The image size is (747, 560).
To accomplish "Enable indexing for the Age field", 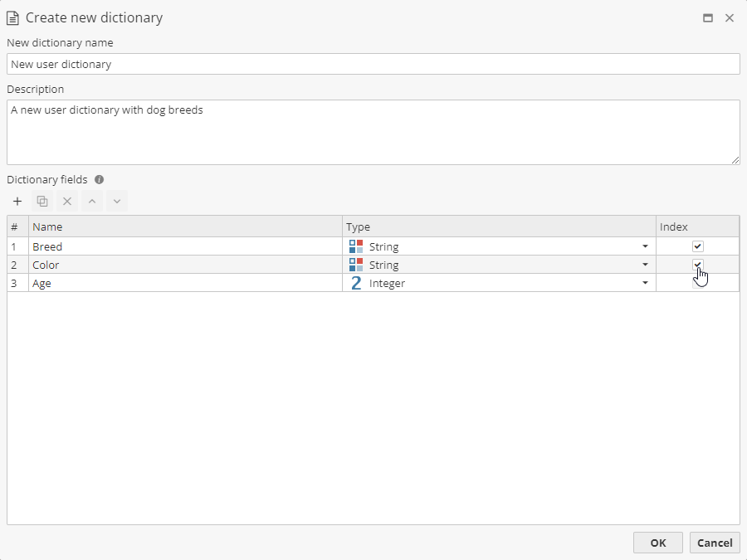I will tap(697, 283).
